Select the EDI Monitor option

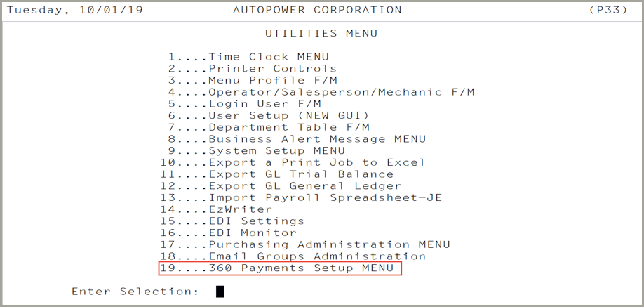tap(229, 233)
